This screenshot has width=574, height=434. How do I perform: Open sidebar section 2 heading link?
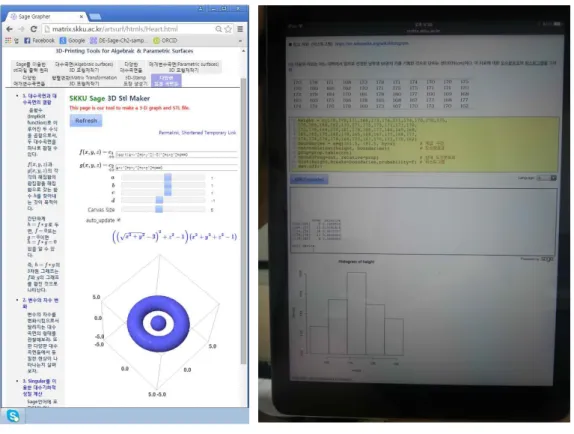(40, 303)
